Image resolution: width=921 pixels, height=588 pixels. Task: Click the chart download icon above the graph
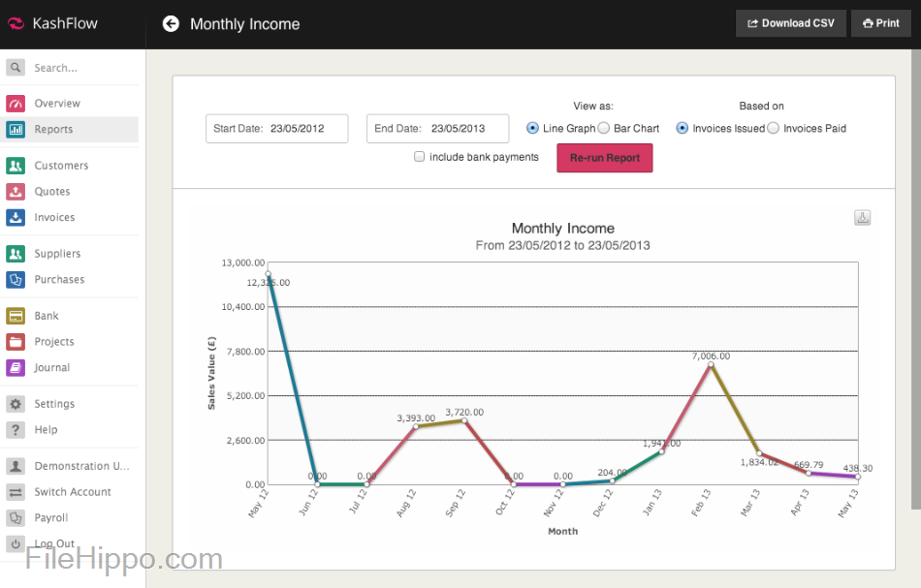[862, 218]
